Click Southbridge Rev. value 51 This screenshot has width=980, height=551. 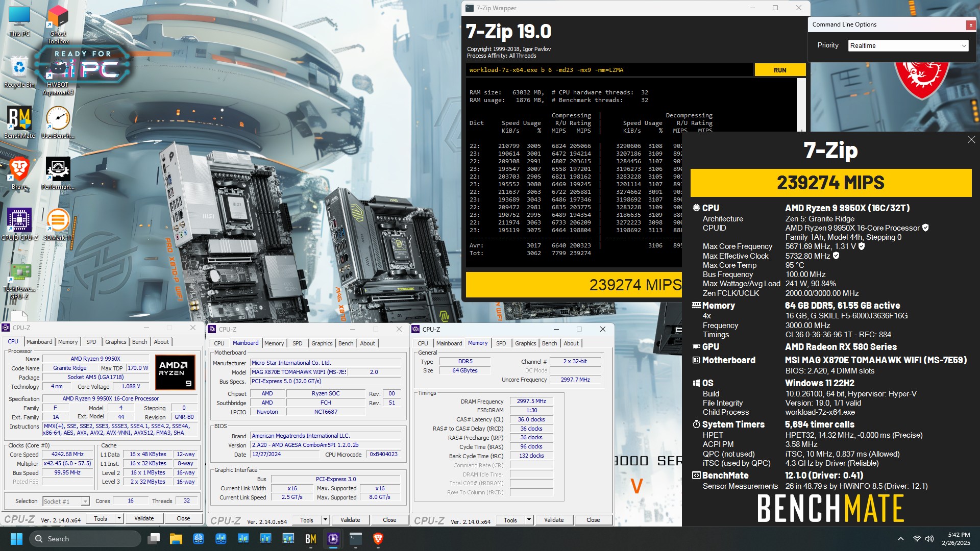[391, 403]
